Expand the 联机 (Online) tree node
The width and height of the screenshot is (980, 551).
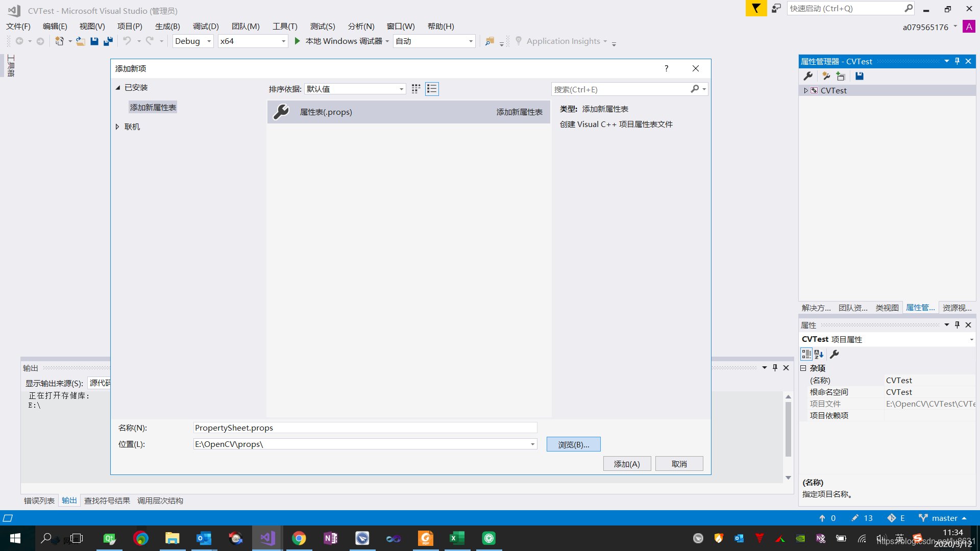click(117, 127)
